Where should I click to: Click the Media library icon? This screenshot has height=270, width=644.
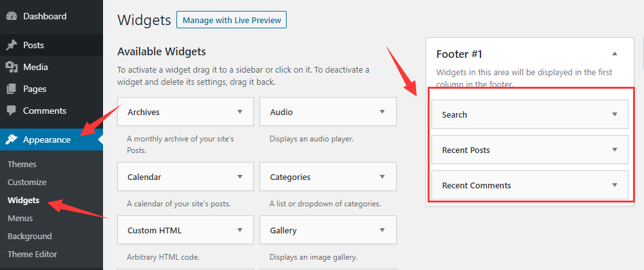click(12, 67)
